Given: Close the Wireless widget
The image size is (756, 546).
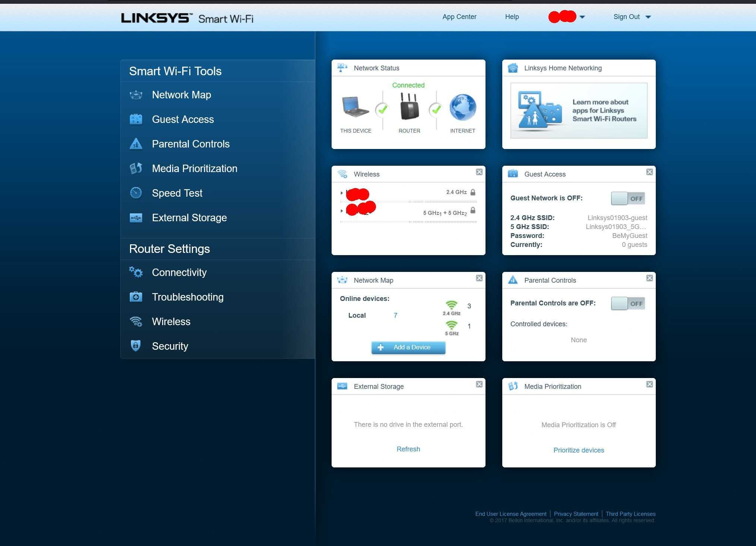Looking at the screenshot, I should point(479,172).
